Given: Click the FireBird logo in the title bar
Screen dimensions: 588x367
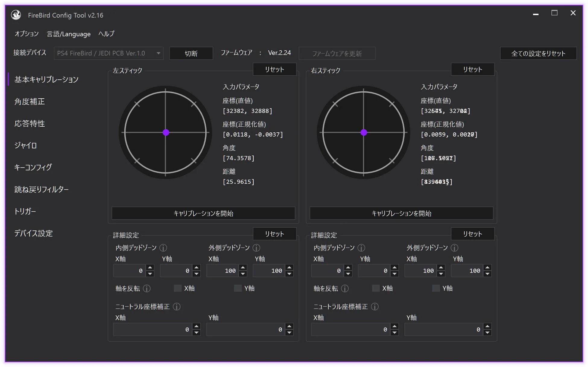Looking at the screenshot, I should click(16, 14).
